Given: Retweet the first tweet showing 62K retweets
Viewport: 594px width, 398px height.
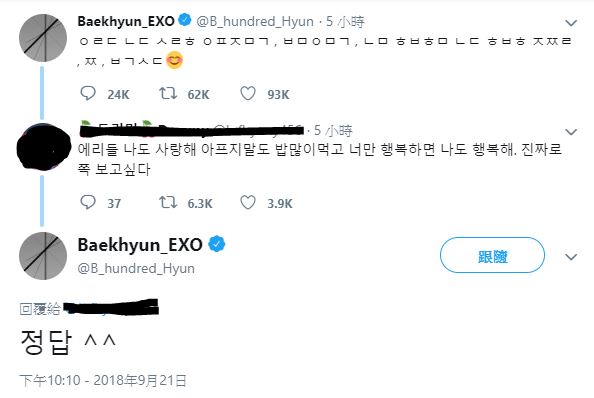Looking at the screenshot, I should coord(168,94).
